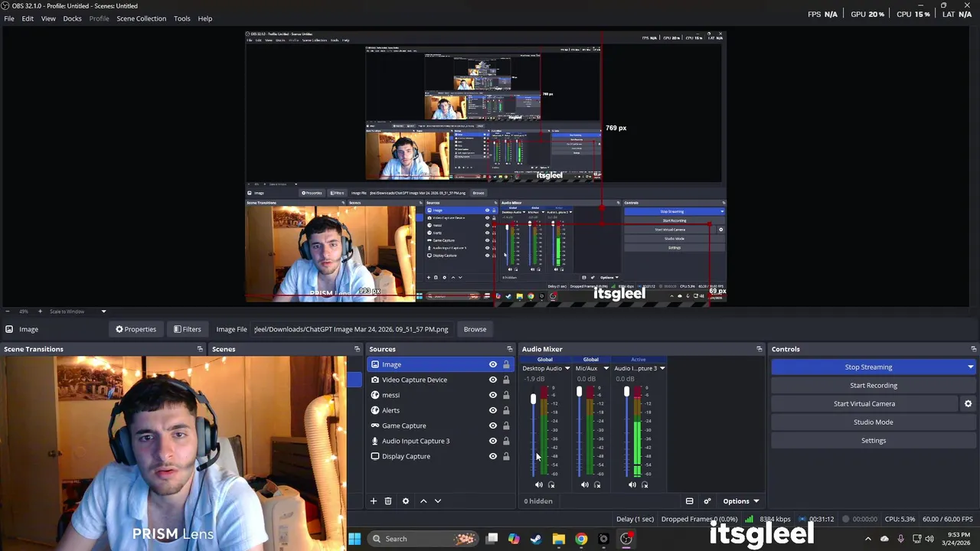Viewport: 980px width, 551px height.
Task: Open the Windows Start menu
Action: (x=354, y=539)
